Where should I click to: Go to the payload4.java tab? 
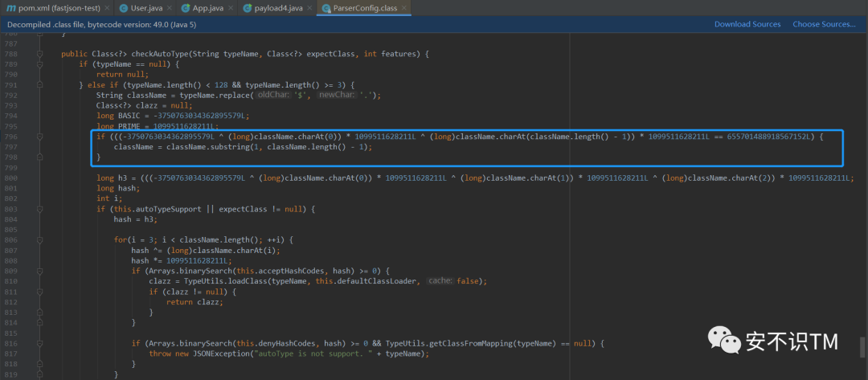(280, 8)
